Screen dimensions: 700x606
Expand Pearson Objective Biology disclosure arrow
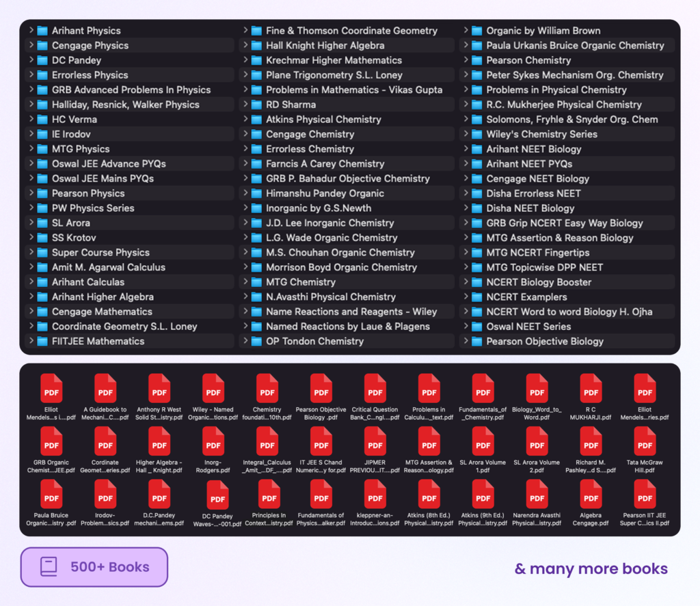click(466, 342)
